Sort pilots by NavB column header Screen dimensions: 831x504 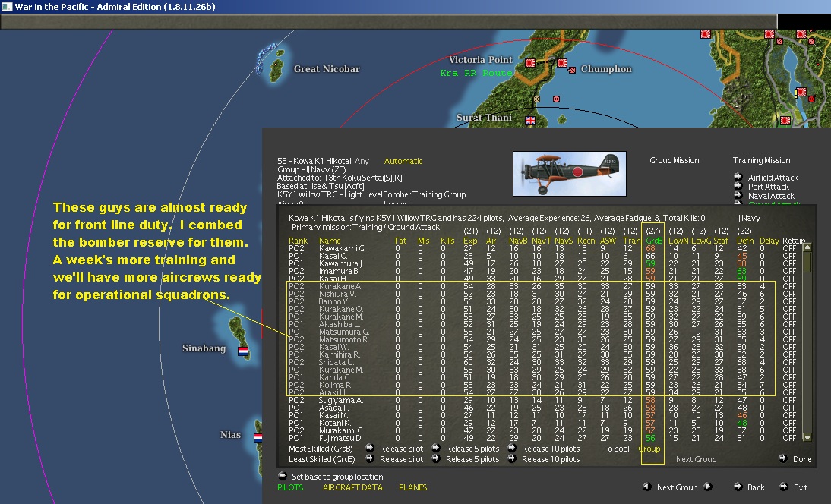(x=518, y=241)
